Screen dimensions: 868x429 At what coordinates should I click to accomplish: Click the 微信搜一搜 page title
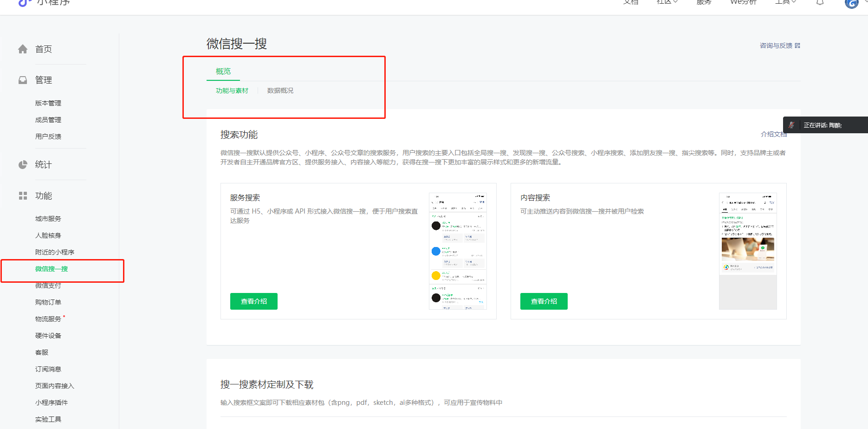click(x=237, y=44)
